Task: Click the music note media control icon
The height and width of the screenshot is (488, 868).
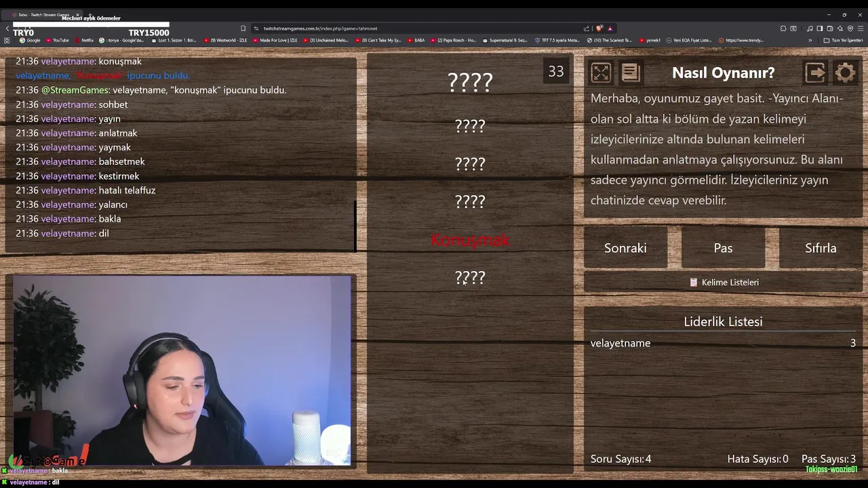Action: (x=810, y=28)
